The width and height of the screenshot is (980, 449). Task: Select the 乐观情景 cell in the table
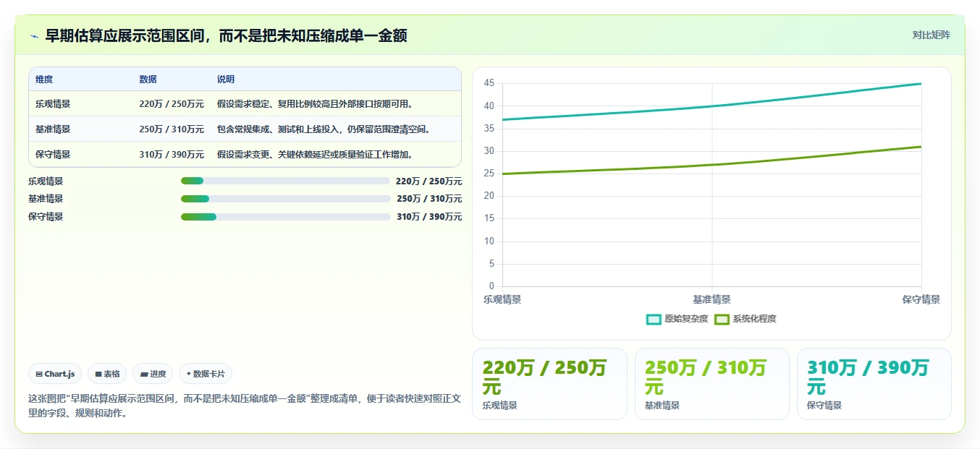tap(53, 104)
